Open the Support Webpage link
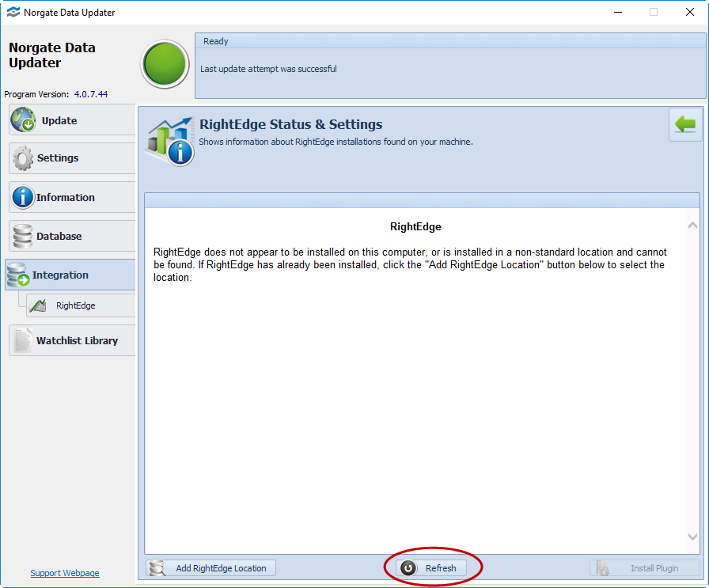 click(x=65, y=573)
